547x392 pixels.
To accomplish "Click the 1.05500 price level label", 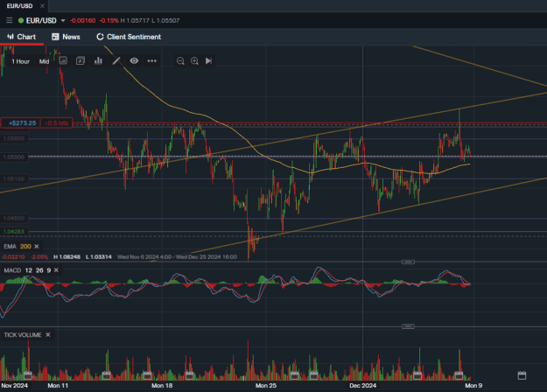I will 14,157.
